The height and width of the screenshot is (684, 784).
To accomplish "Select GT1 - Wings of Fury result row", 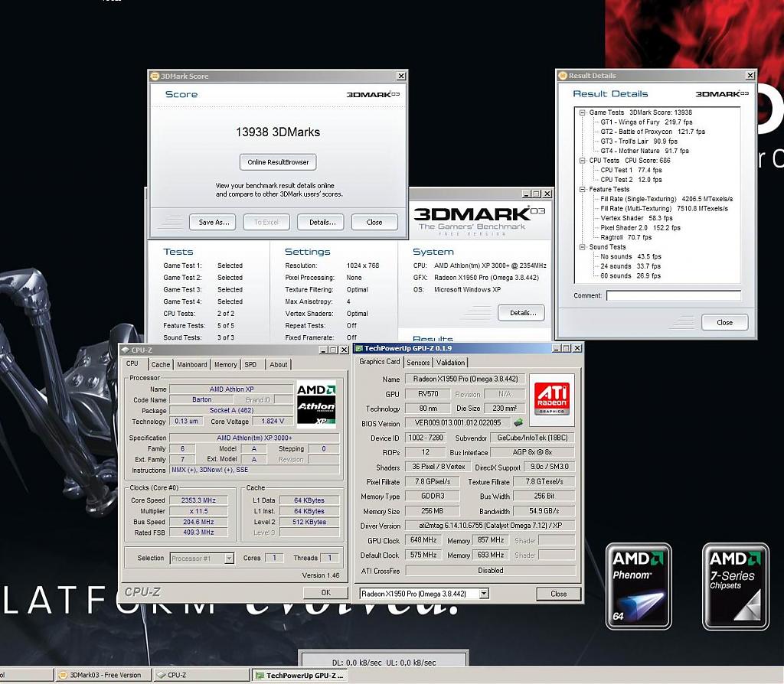I will (646, 122).
